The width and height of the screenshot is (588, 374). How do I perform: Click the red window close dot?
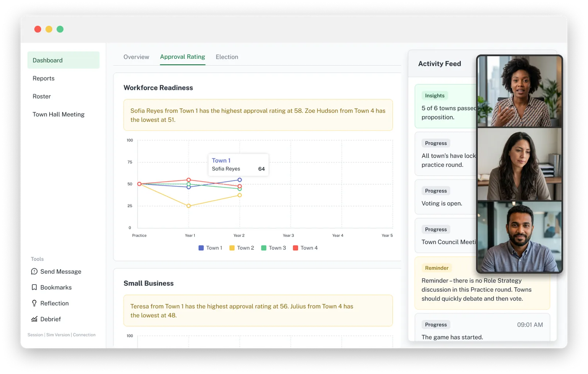click(37, 29)
